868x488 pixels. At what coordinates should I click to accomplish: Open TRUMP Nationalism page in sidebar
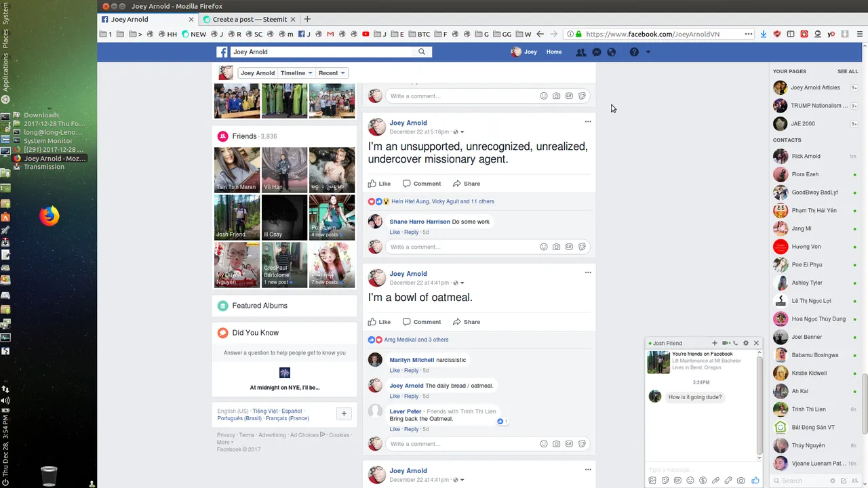click(815, 106)
